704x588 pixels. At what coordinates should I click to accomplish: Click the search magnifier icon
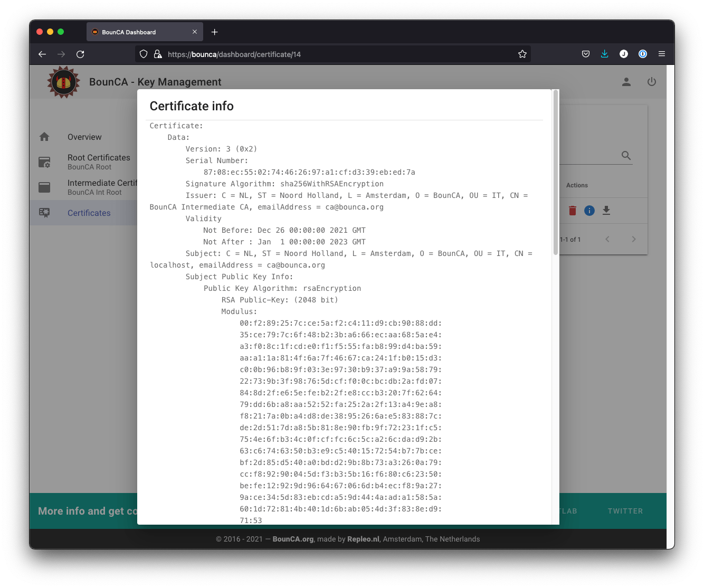626,155
